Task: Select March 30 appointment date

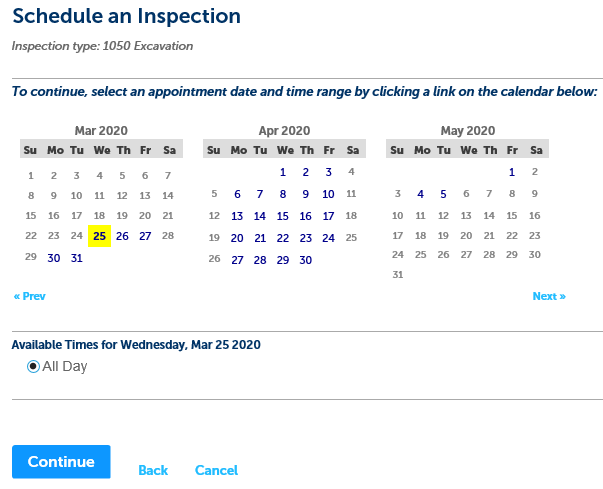Action: click(x=54, y=258)
